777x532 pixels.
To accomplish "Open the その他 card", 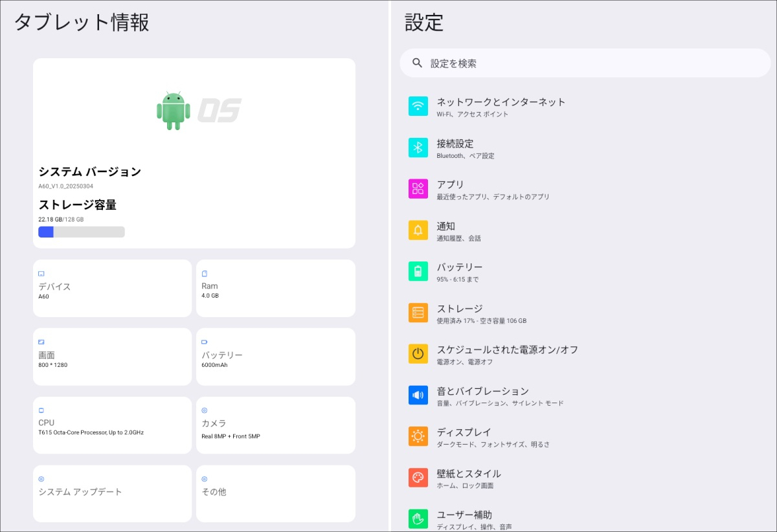I will [x=275, y=493].
